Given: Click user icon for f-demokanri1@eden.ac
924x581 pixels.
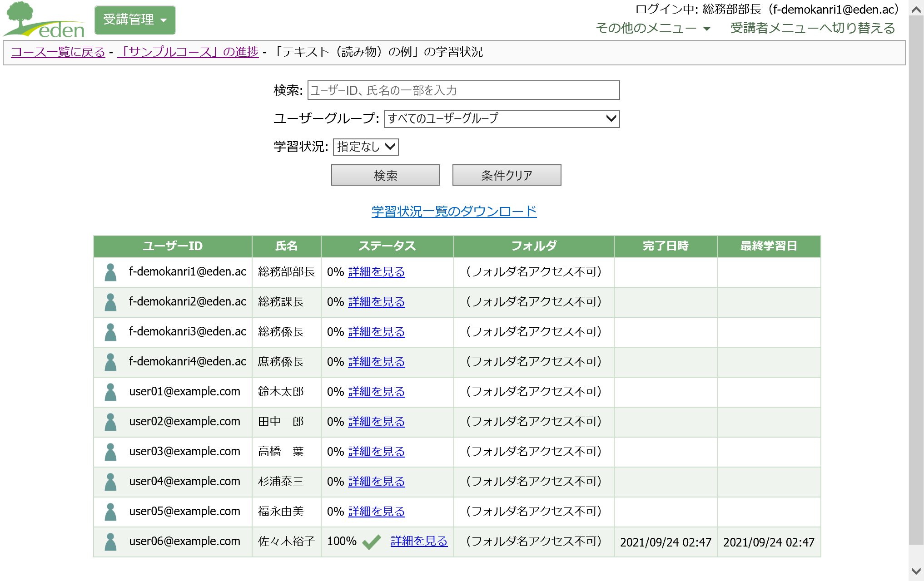Looking at the screenshot, I should tap(110, 272).
